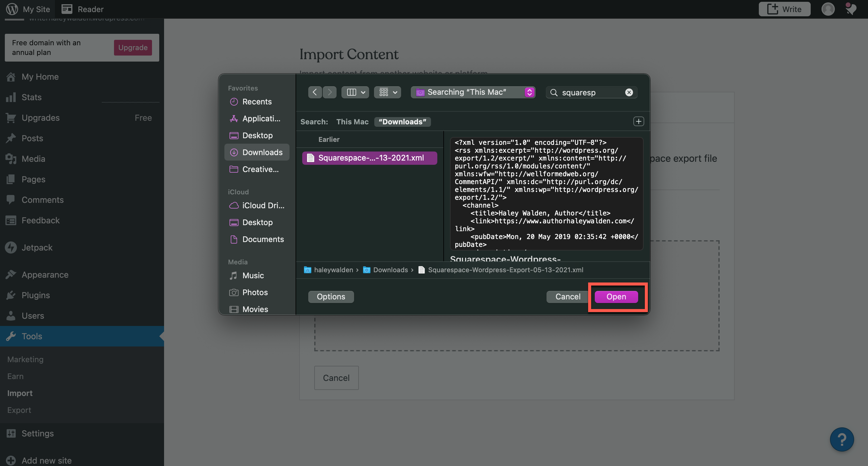Open the grouping options chevron menu

(395, 92)
